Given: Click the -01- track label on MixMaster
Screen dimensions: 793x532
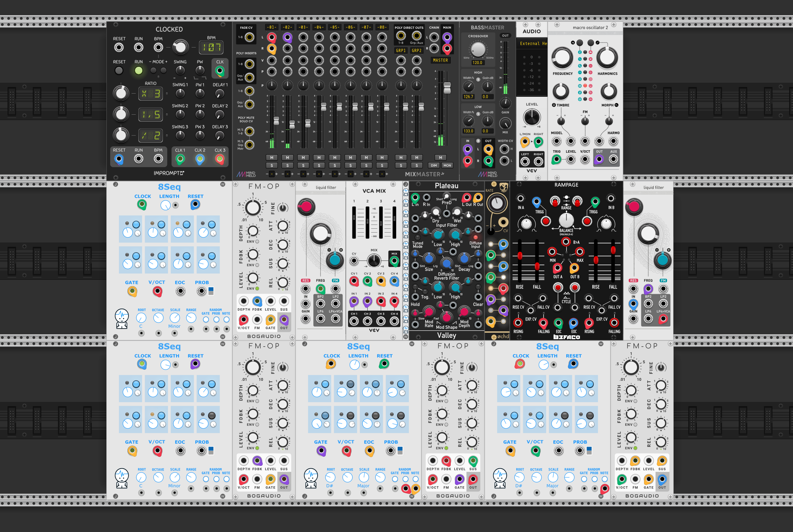Looking at the screenshot, I should [271, 27].
